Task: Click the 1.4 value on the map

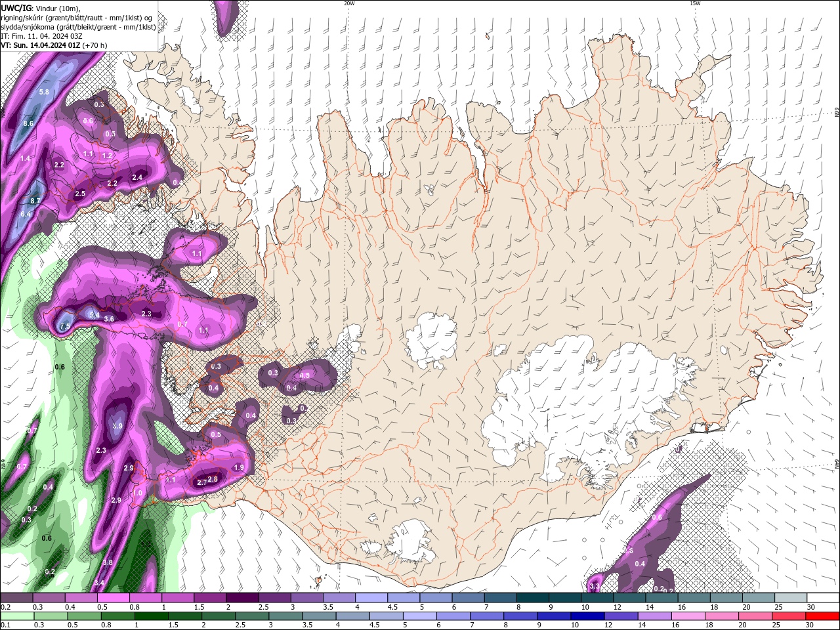Action: tap(25, 158)
